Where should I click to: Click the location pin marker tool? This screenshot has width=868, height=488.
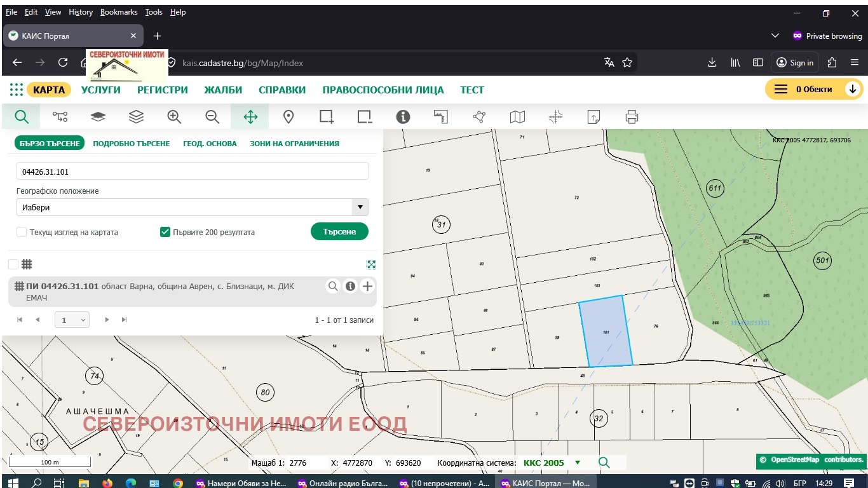(x=288, y=117)
